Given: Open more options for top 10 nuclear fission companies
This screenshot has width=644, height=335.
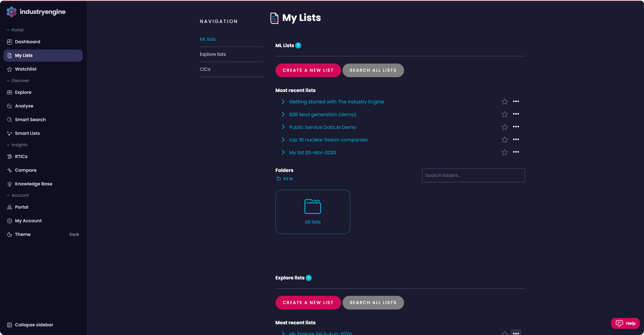Looking at the screenshot, I should click(x=516, y=139).
